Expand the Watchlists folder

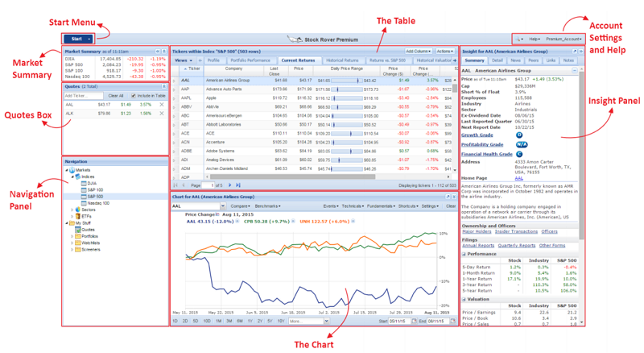[x=72, y=243]
